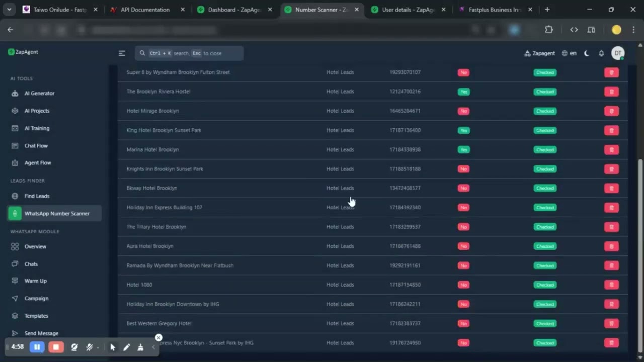Image resolution: width=644 pixels, height=362 pixels.
Task: Open Chat Flow in the sidebar
Action: [36, 146]
